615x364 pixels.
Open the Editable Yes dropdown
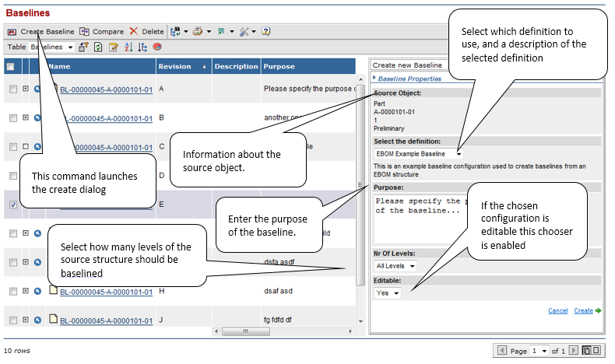(x=388, y=293)
